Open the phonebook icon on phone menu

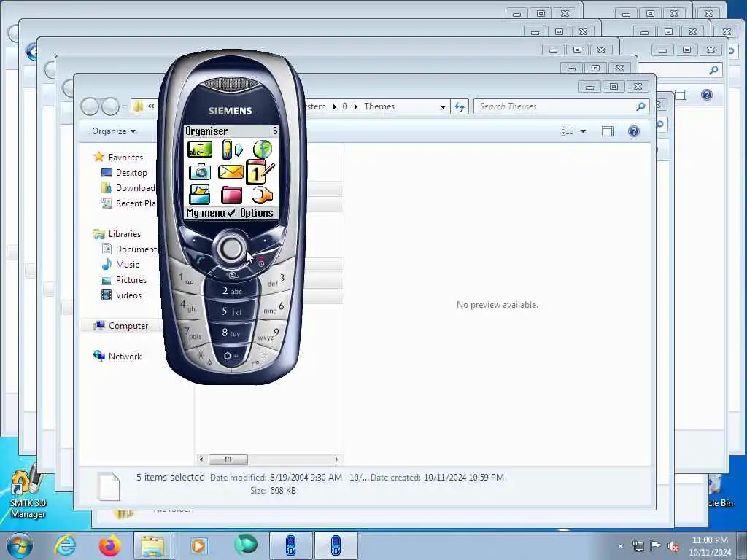click(x=200, y=149)
